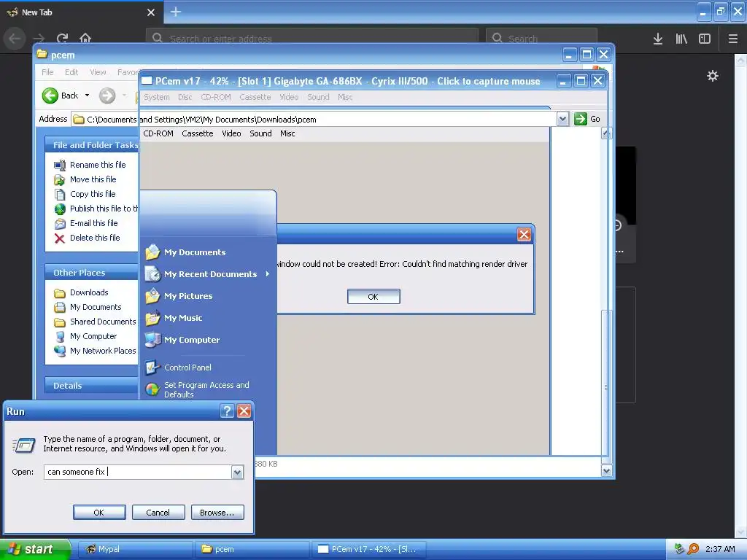Open PCem Disc menu
747x560 pixels.
point(185,97)
